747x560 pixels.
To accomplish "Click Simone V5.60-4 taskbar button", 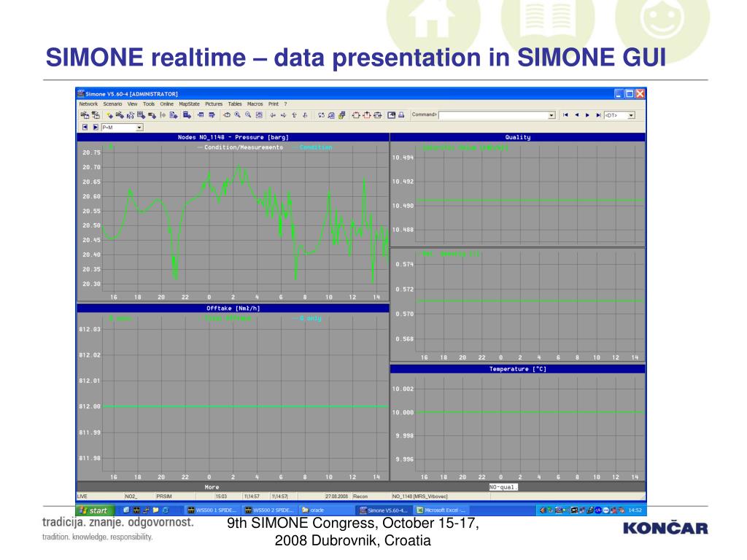I will 384,510.
